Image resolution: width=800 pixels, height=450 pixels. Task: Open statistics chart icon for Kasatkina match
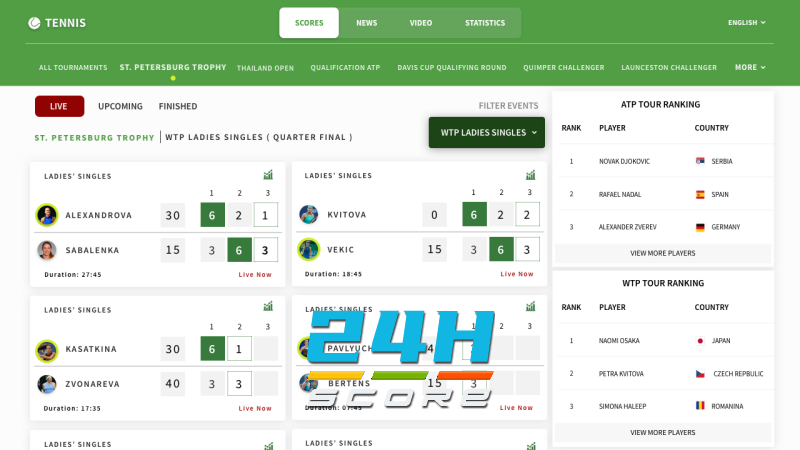268,306
